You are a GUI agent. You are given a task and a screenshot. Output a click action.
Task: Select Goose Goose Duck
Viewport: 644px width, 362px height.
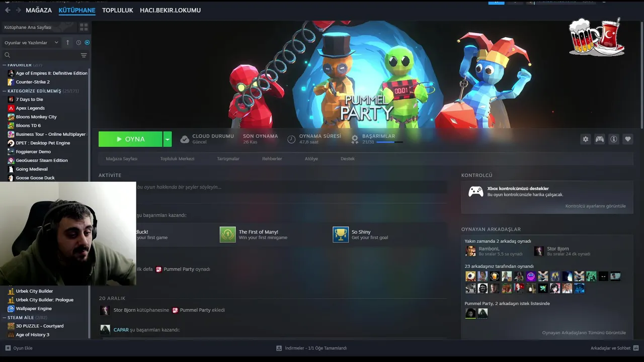[35, 177]
